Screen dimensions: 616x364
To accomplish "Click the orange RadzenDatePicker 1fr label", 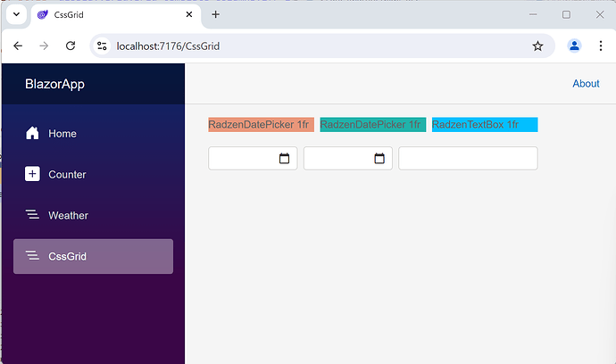I will tap(260, 125).
